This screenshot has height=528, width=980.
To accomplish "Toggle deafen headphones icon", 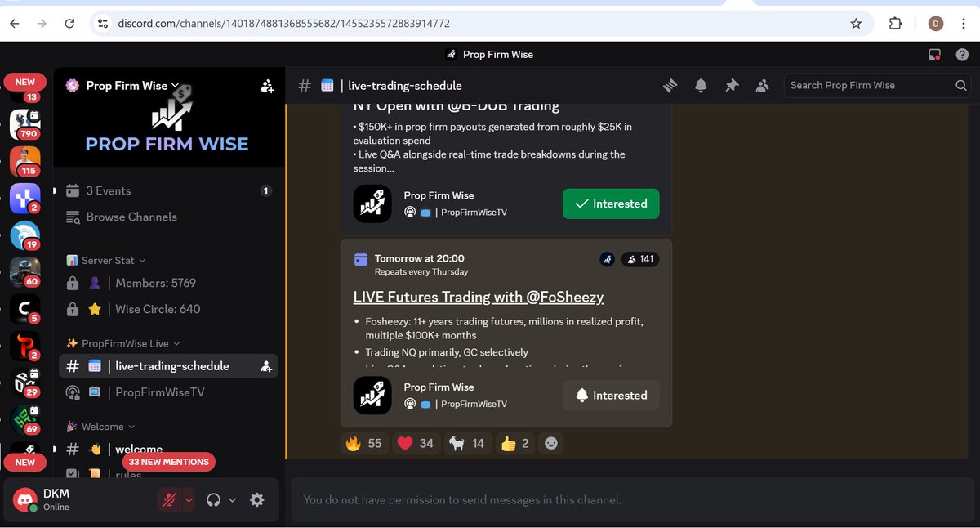I will tap(214, 499).
